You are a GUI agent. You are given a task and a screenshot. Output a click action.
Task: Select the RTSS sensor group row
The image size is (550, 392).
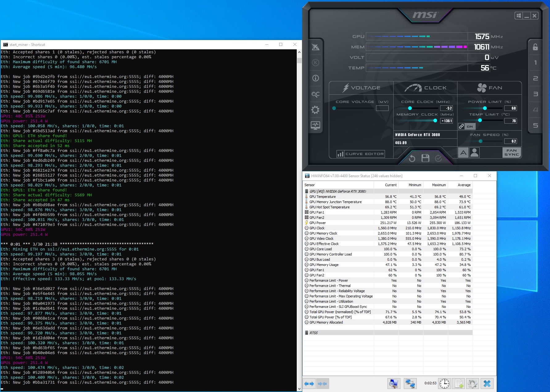[x=388, y=333]
